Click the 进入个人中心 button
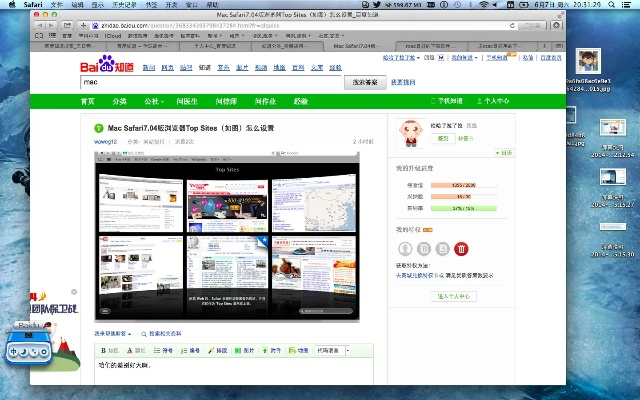 tap(453, 296)
